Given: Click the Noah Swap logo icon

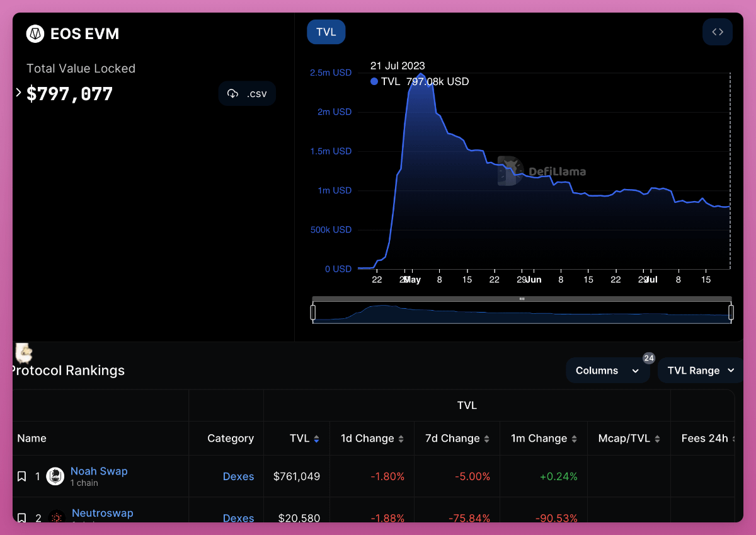Looking at the screenshot, I should coord(55,476).
